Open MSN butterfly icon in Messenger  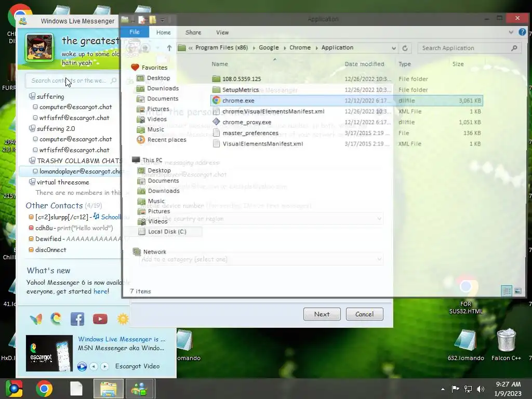click(36, 319)
